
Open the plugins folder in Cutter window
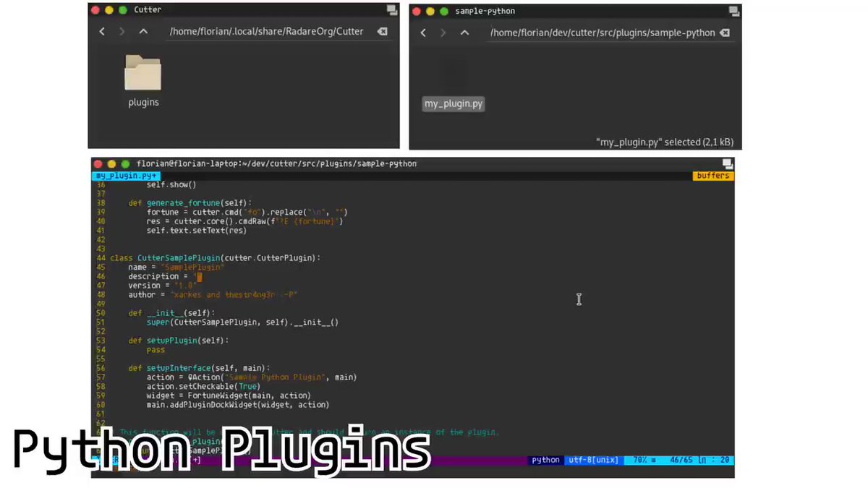point(142,82)
